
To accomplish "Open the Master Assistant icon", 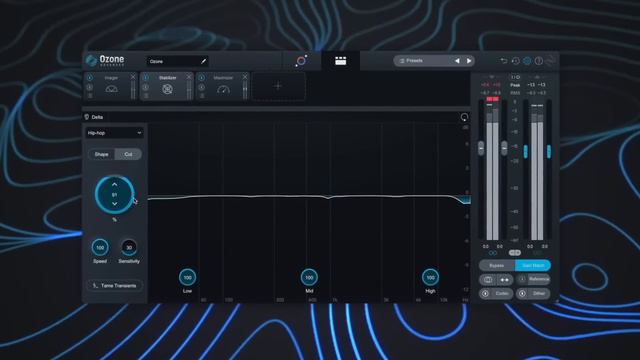I will (x=301, y=61).
